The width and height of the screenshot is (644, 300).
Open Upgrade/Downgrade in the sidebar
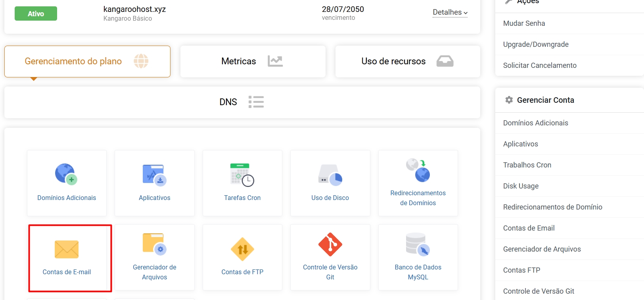pos(536,44)
